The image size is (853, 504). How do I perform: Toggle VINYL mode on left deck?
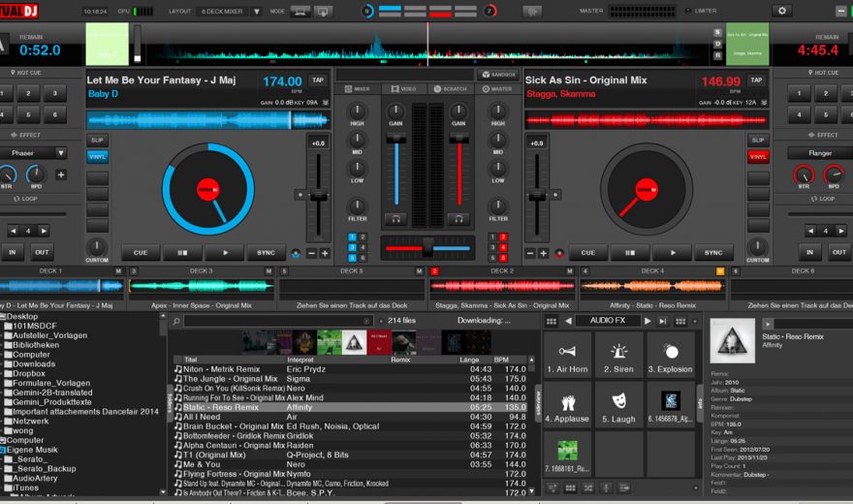coord(97,156)
